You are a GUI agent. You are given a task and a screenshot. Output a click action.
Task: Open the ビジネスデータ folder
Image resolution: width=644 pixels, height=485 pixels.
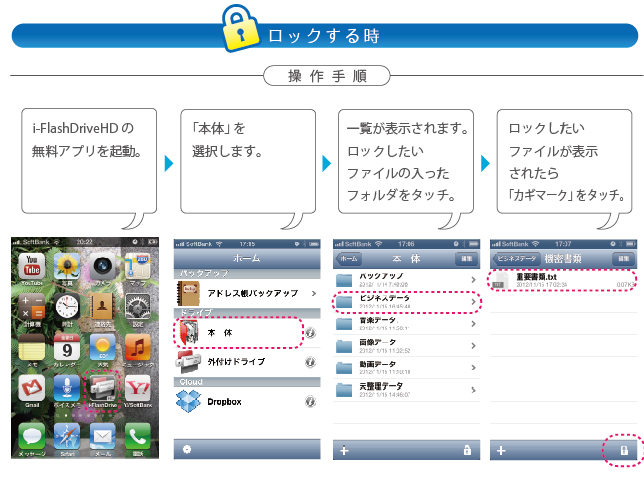pyautogui.click(x=406, y=302)
